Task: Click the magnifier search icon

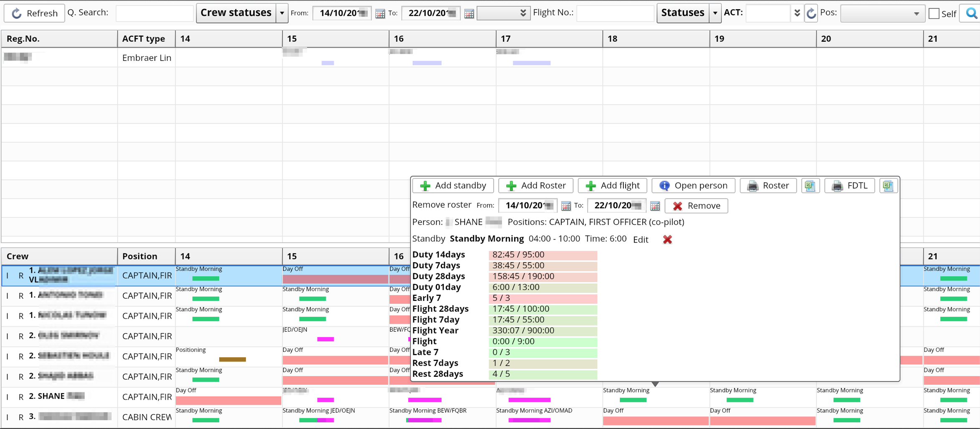Action: tap(972, 13)
